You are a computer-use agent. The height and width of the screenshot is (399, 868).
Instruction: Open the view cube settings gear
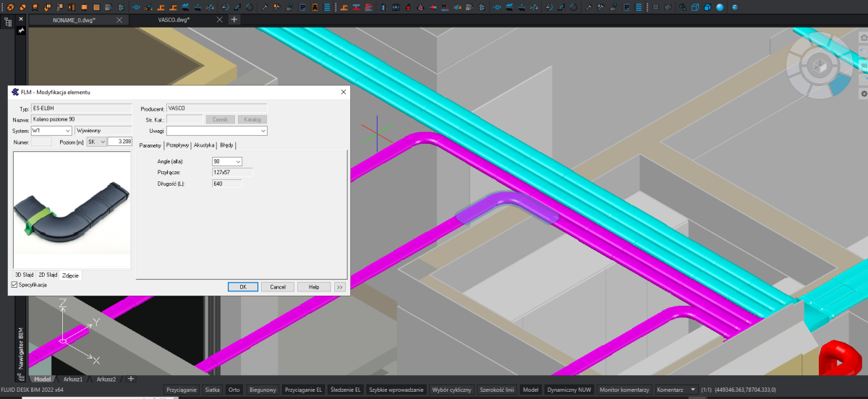863,94
